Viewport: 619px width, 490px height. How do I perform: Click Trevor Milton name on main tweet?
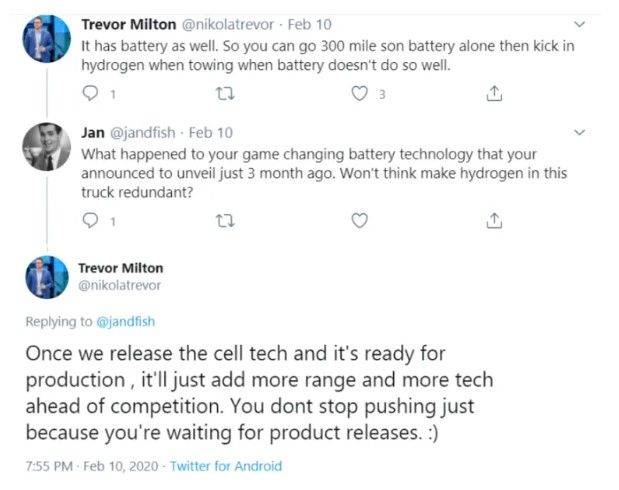point(120,268)
